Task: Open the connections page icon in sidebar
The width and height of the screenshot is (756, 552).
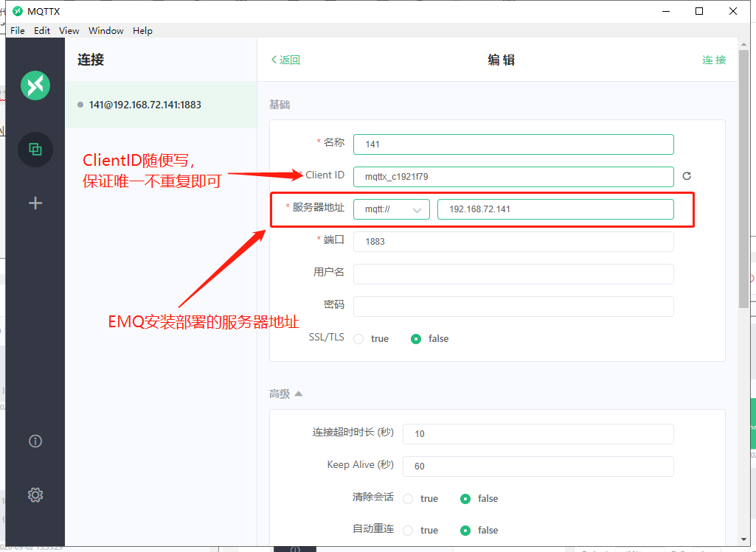Action: click(35, 150)
